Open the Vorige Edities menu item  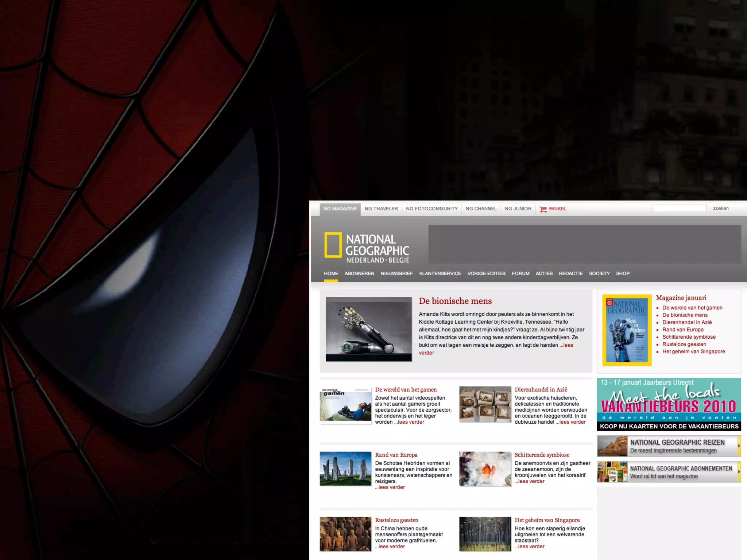[486, 273]
